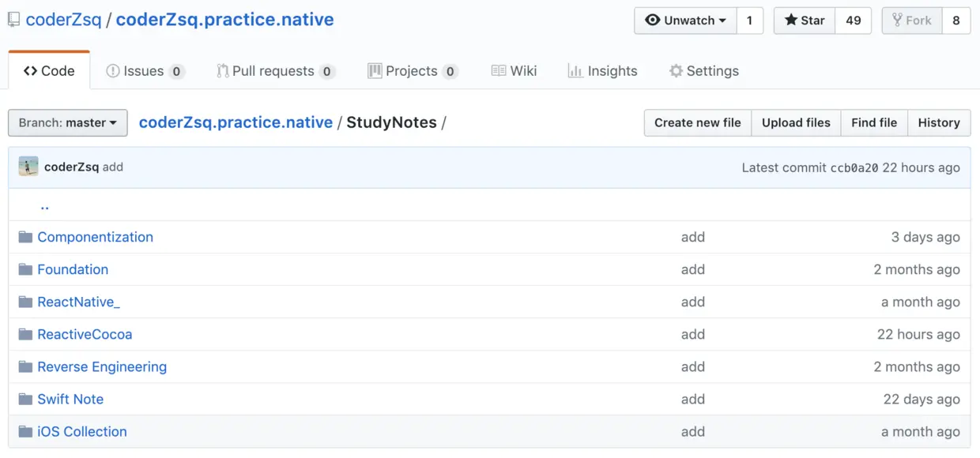Star the repository
Viewport: 980px width, 458px height.
(804, 21)
